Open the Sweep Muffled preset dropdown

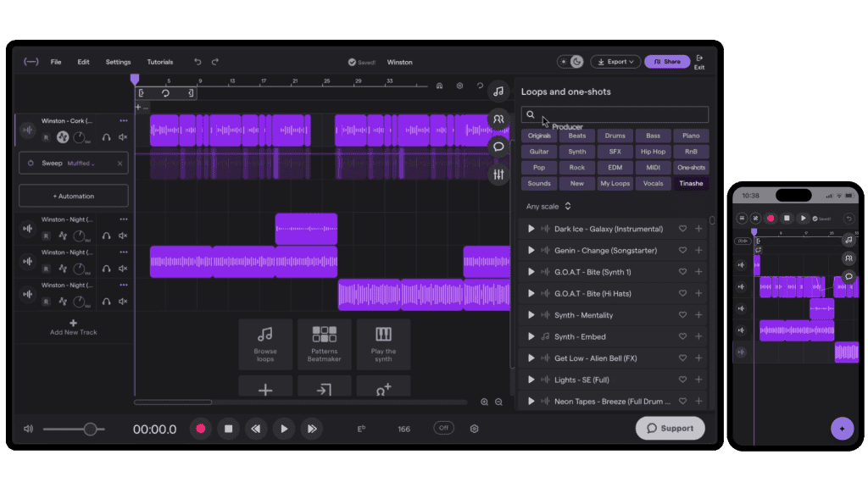[81, 164]
